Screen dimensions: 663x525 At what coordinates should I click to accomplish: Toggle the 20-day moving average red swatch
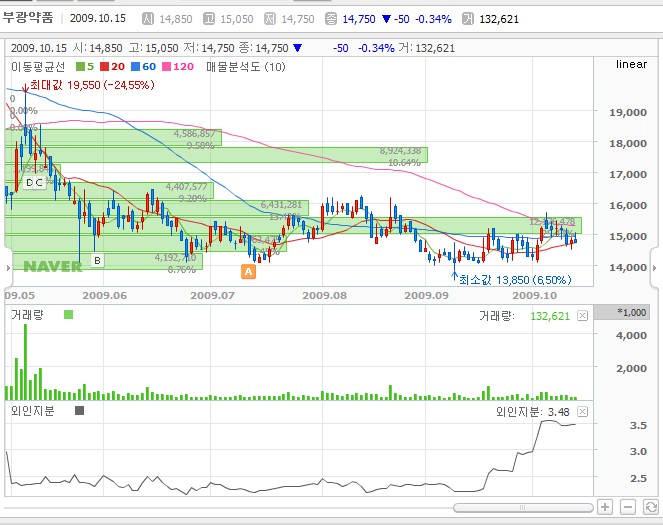(x=104, y=67)
